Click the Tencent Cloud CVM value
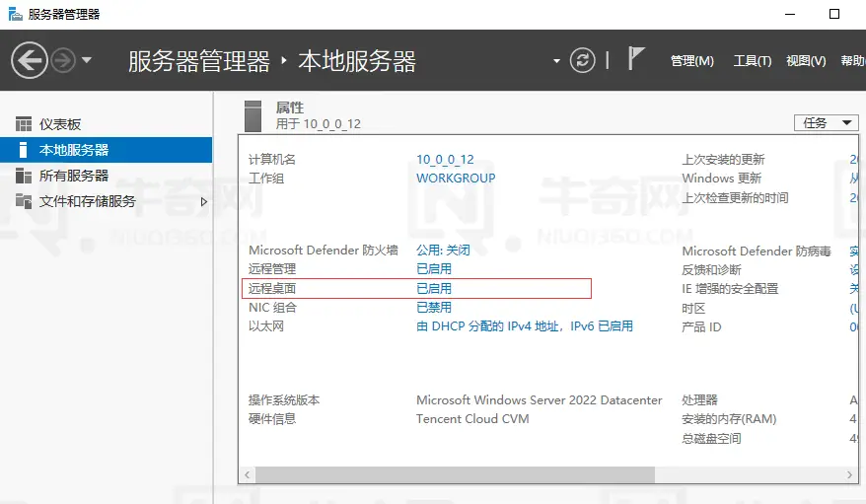866x504 pixels. point(472,419)
